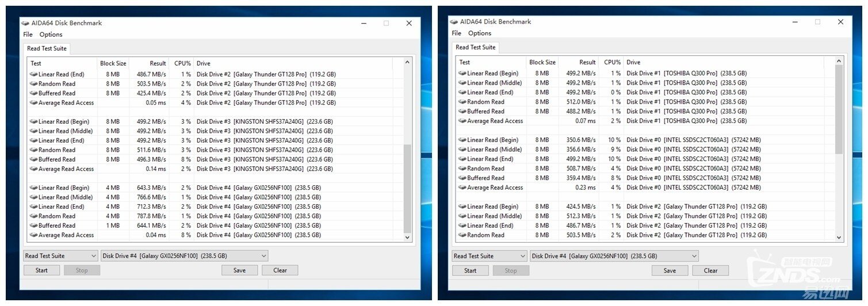This screenshot has width=868, height=306.
Task: Click disk icon of INTEL Average Read Access row
Action: click(x=462, y=188)
